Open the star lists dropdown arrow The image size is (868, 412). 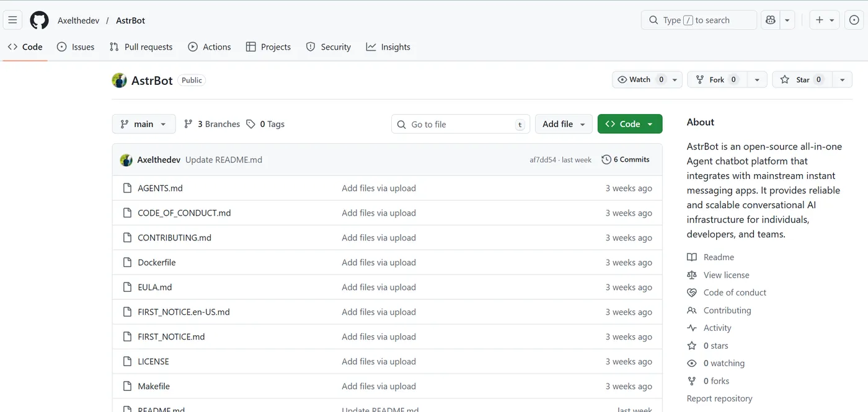(842, 79)
